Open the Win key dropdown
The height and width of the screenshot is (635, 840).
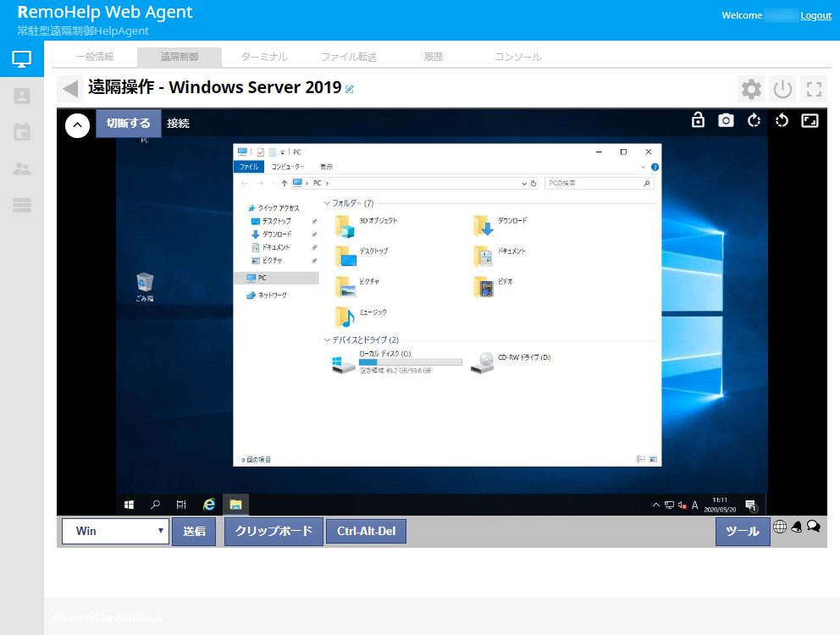coord(116,531)
